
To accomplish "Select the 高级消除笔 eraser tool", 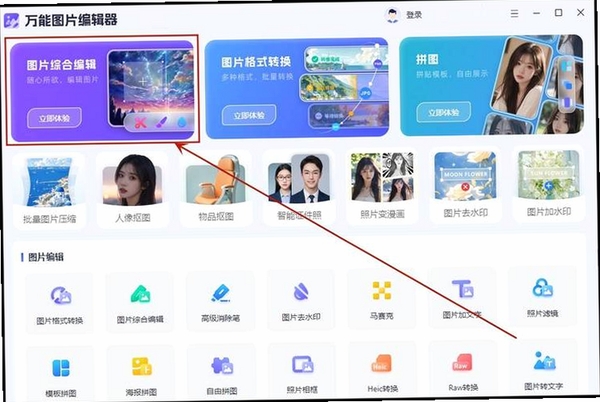I will (x=220, y=301).
